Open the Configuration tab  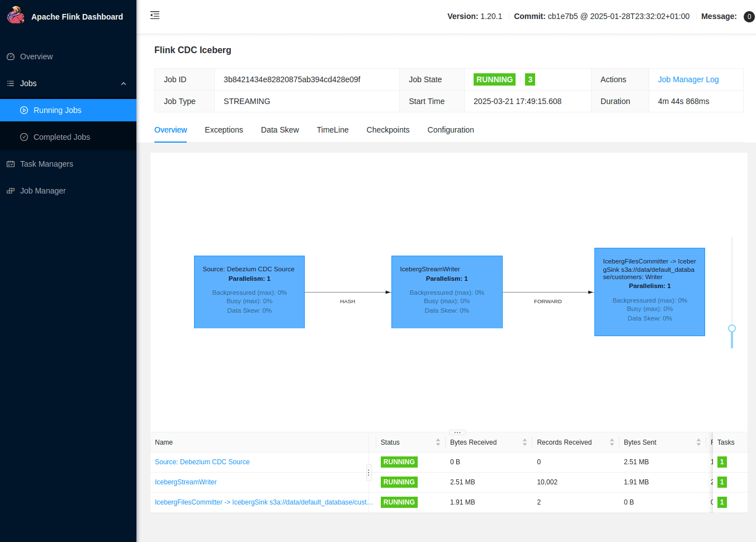(x=451, y=130)
